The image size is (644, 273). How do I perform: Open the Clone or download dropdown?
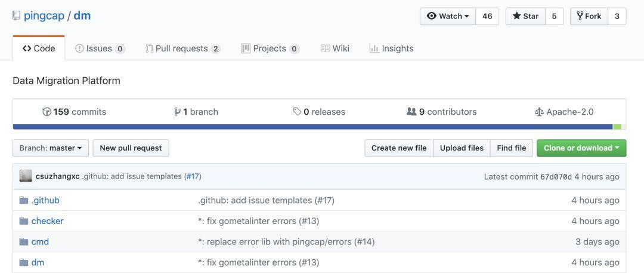click(581, 148)
